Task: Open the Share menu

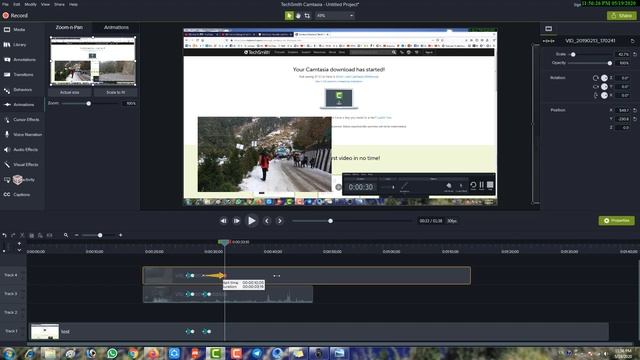Action: point(60,4)
